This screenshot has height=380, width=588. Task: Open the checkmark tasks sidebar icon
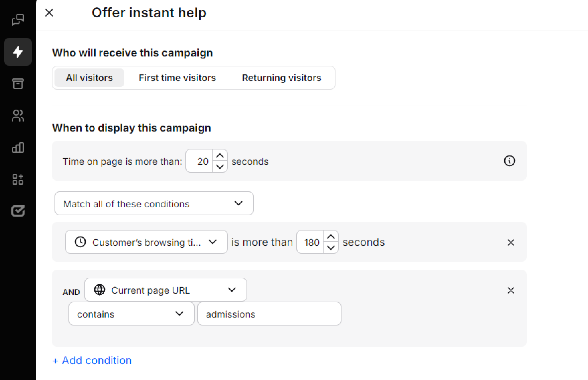point(18,211)
